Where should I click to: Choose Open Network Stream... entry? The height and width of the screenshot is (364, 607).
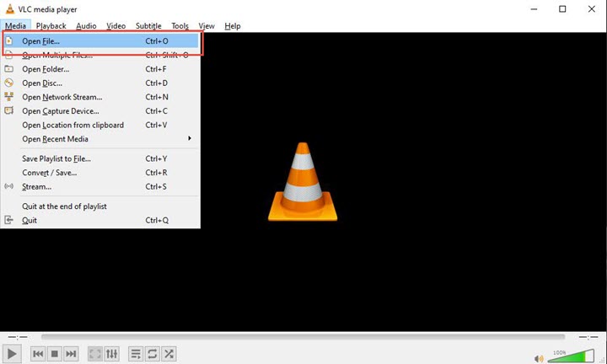pos(100,97)
